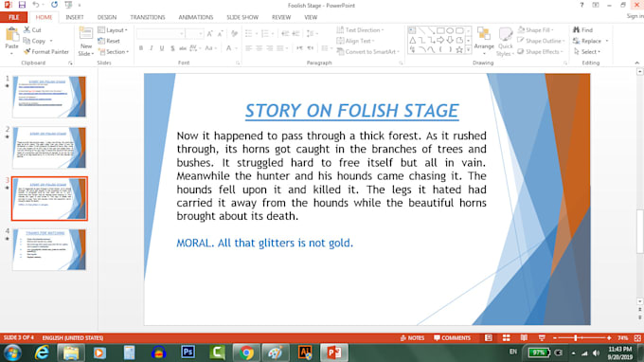Image resolution: width=644 pixels, height=362 pixels.
Task: Switch to the TRANSITIONS tab
Action: [x=148, y=17]
